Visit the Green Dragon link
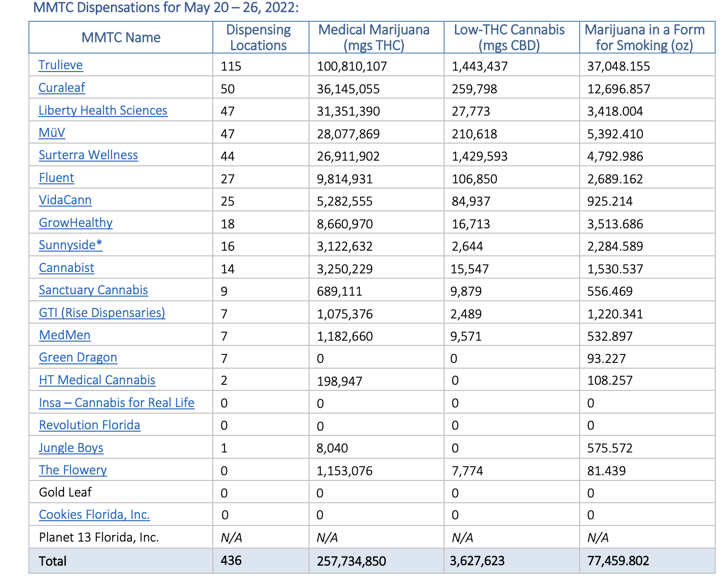The height and width of the screenshot is (579, 728). pyautogui.click(x=78, y=357)
